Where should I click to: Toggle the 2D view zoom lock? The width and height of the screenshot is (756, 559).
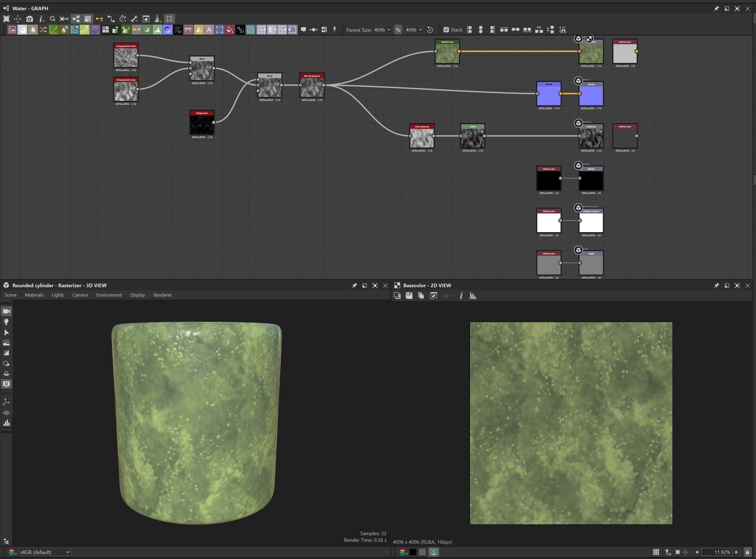pos(748,552)
